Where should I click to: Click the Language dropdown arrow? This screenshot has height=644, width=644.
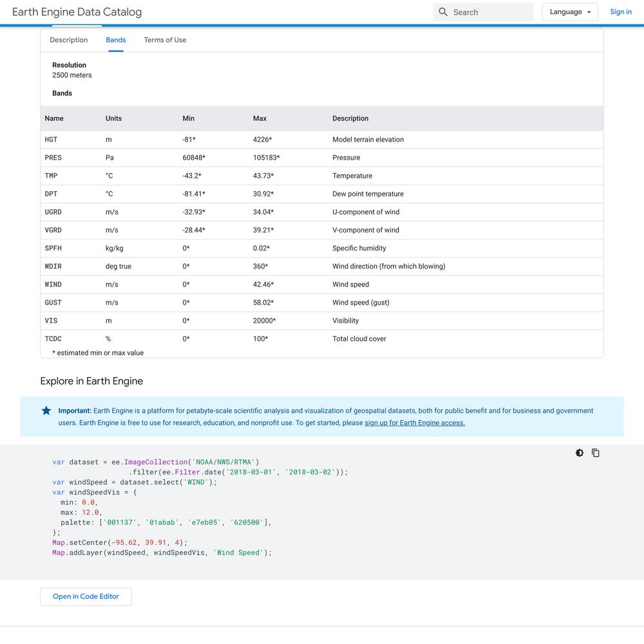pyautogui.click(x=589, y=12)
